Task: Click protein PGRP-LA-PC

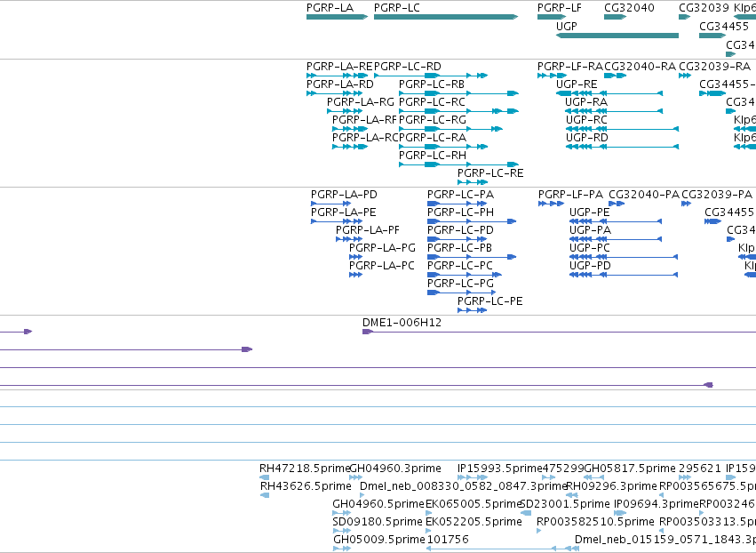Action: pos(356,275)
